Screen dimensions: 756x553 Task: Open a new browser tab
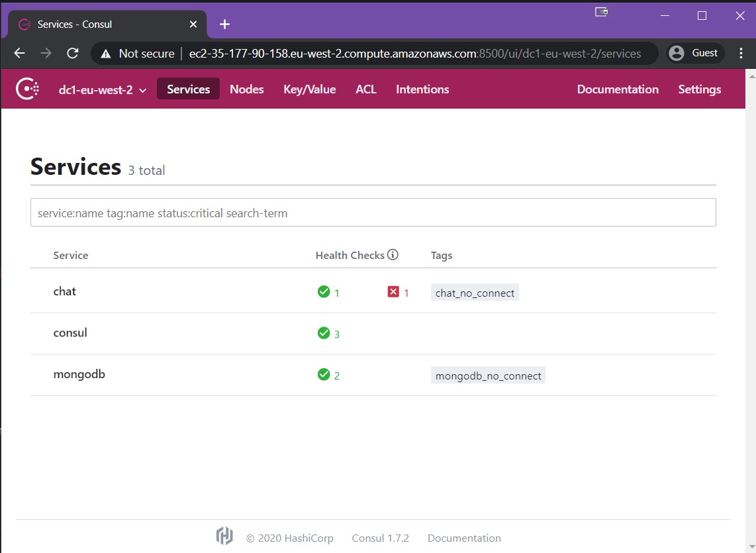224,24
